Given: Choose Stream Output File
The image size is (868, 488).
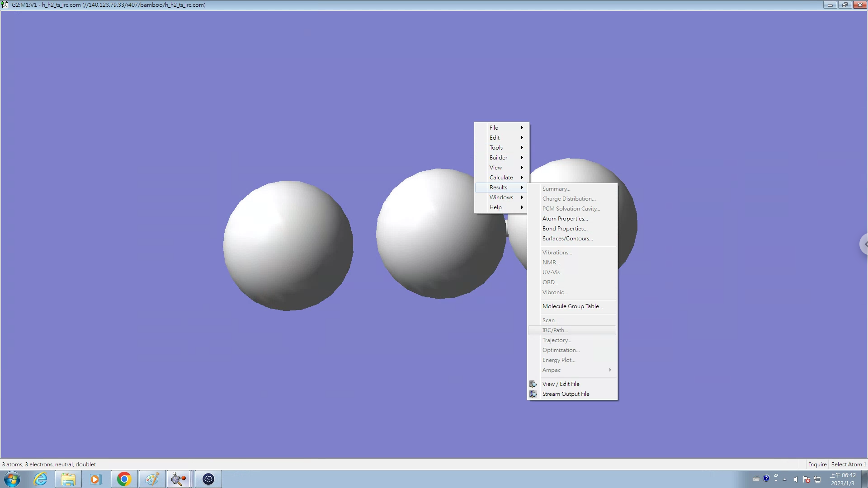Looking at the screenshot, I should [x=572, y=394].
